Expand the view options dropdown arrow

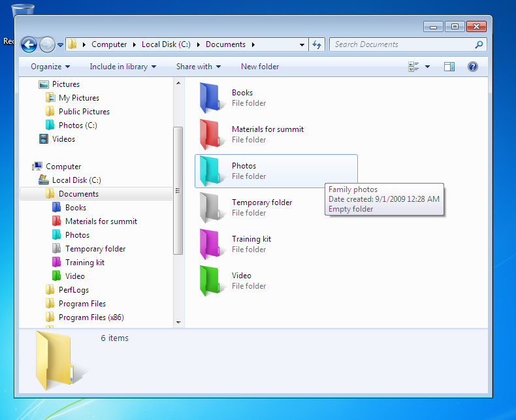pos(428,67)
